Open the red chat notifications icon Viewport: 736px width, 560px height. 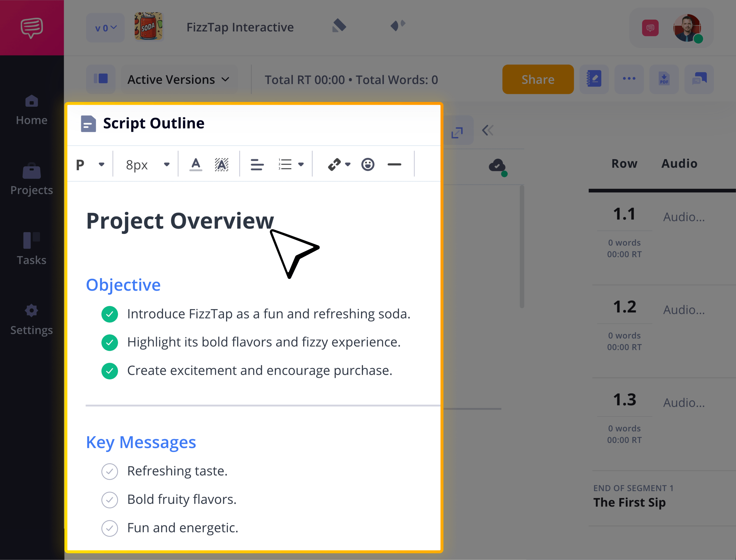coord(650,28)
